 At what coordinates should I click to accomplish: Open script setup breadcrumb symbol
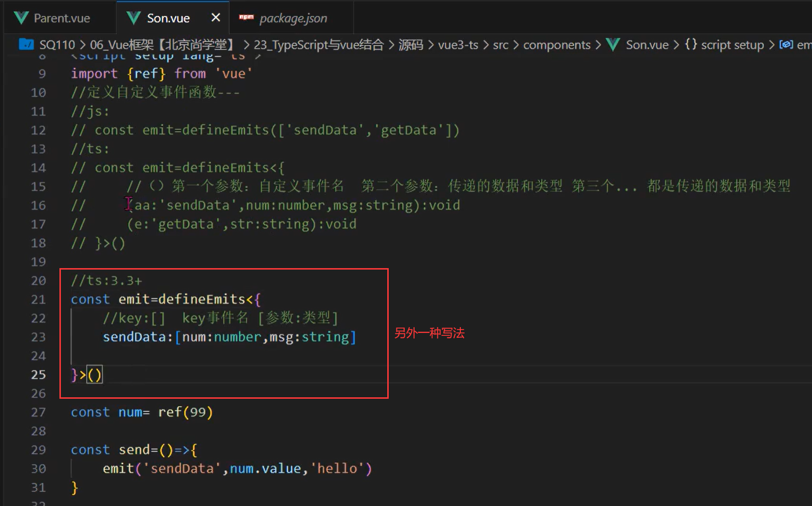[x=732, y=45]
